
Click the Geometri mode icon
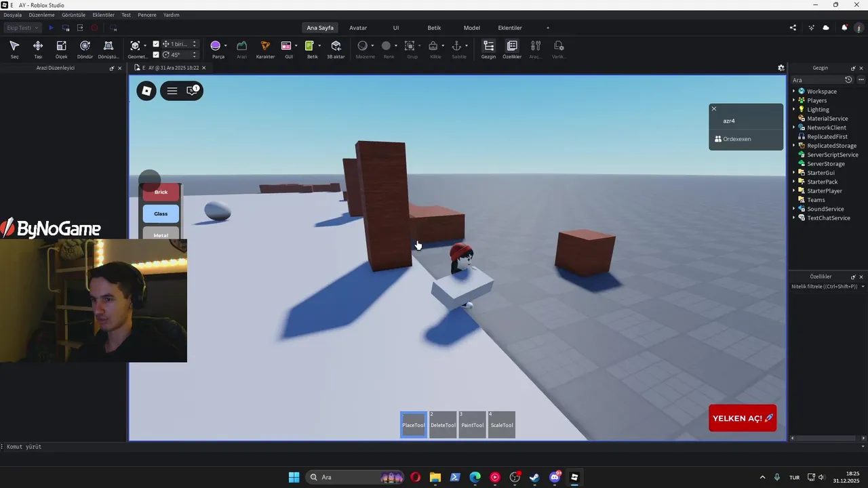click(x=135, y=45)
